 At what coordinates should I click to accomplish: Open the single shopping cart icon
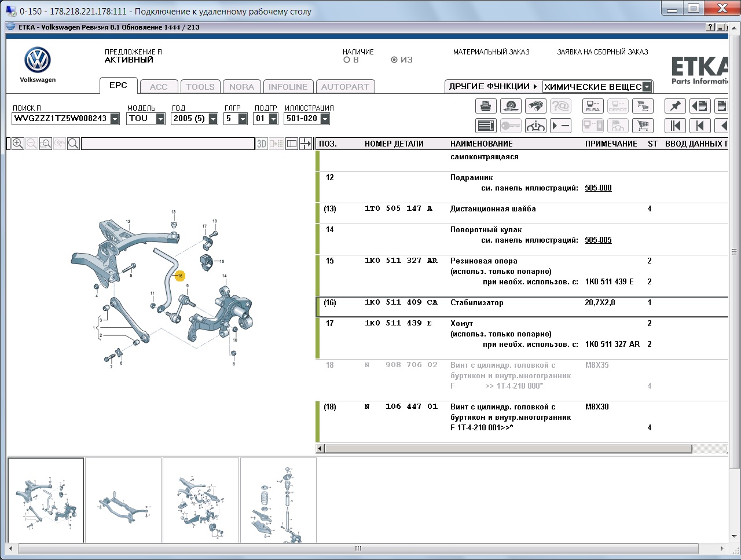coord(643,126)
